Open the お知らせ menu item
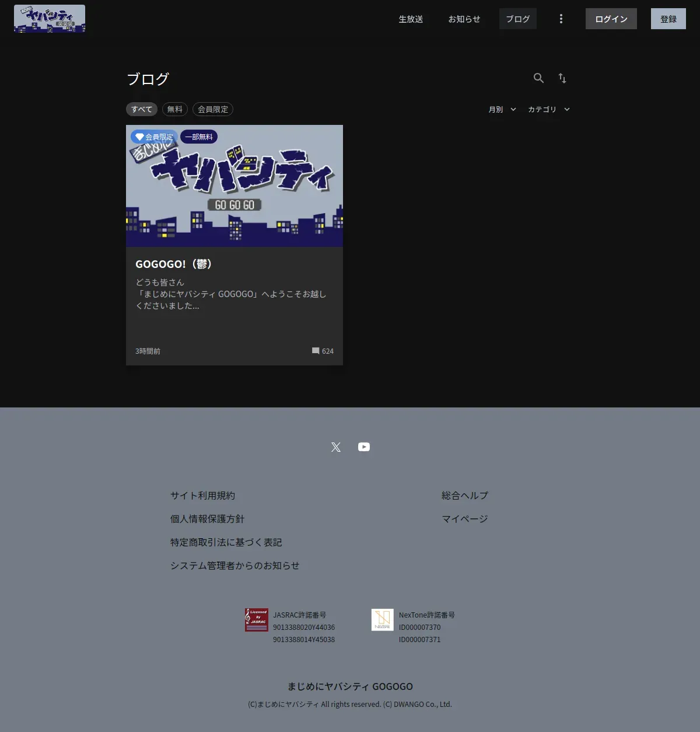Viewport: 700px width, 732px height. pyautogui.click(x=464, y=19)
